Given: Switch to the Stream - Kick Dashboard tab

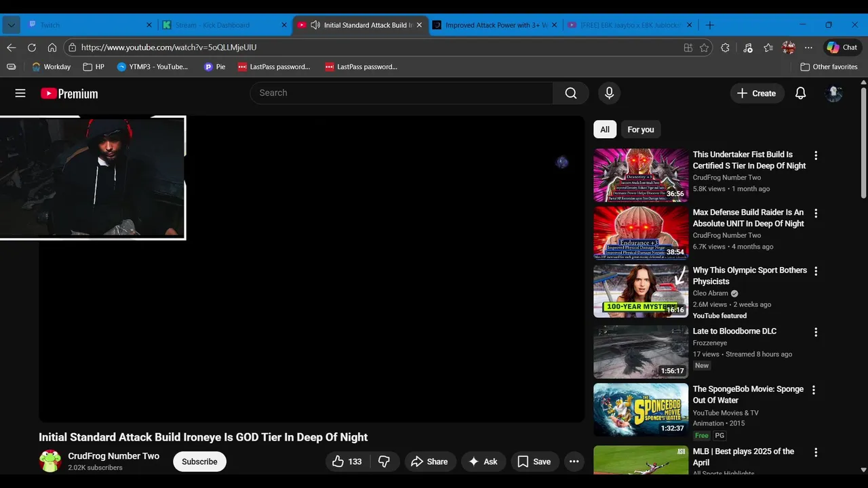Looking at the screenshot, I should (x=225, y=25).
